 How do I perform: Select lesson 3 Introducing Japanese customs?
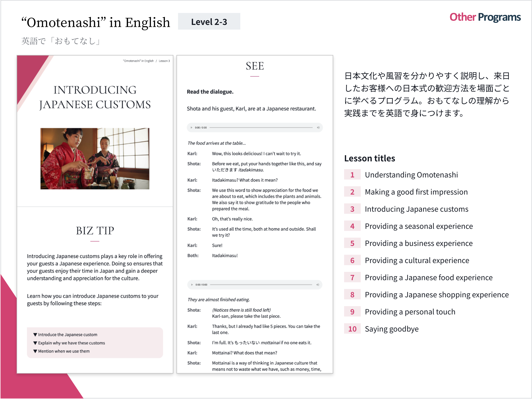click(x=416, y=209)
